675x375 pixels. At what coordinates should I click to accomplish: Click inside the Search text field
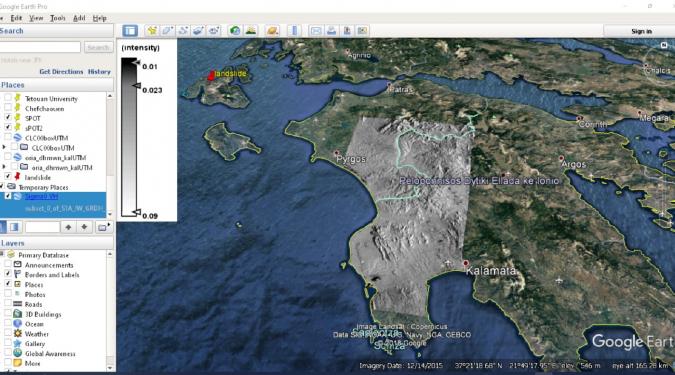pyautogui.click(x=40, y=47)
